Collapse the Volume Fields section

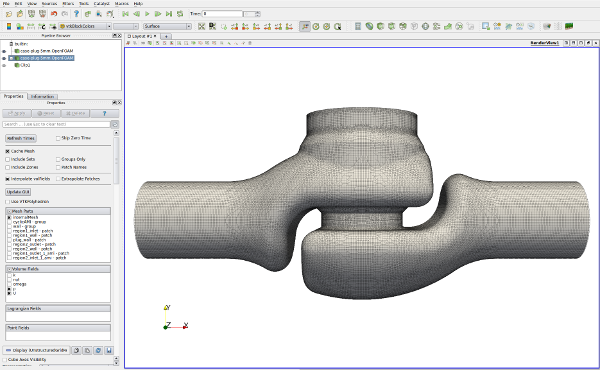9,269
